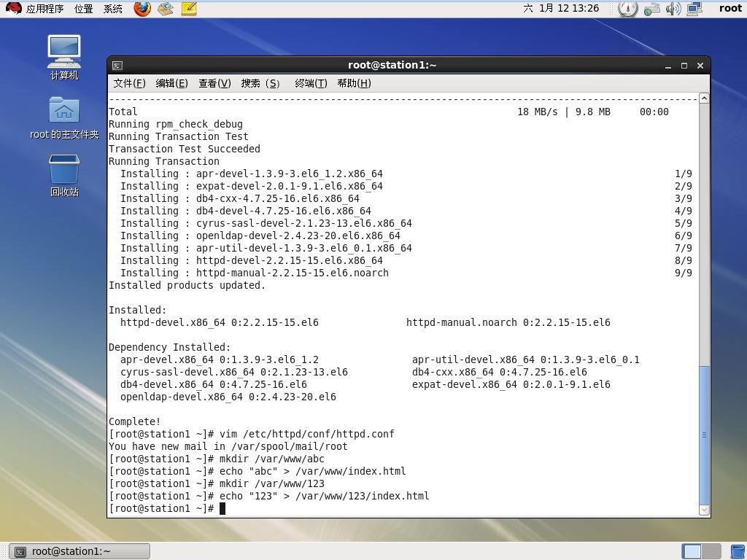Minimize the terminal window

[668, 66]
